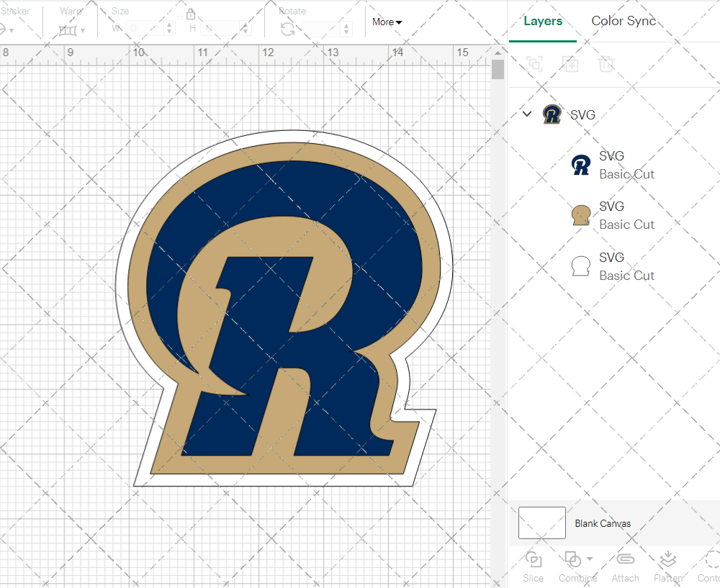The image size is (720, 588).
Task: Click the Warp icon
Action: click(x=68, y=31)
